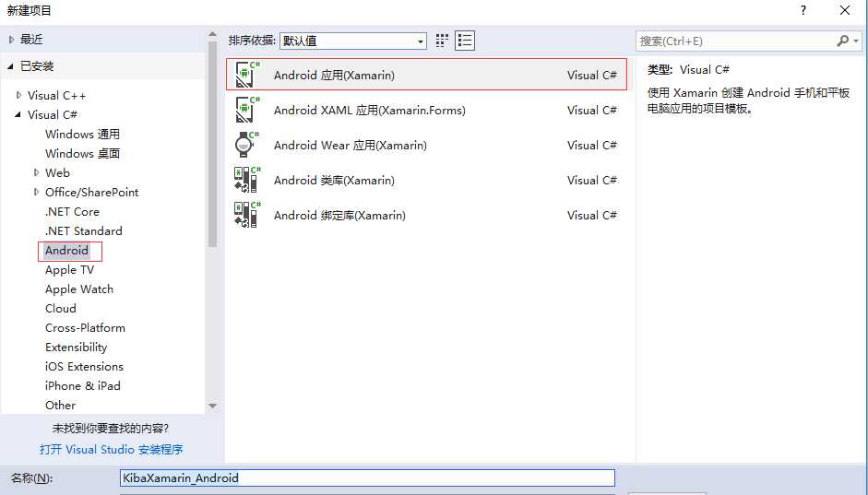Click the 已安装 section label
Viewport: 868px width, 495px height.
tap(37, 66)
